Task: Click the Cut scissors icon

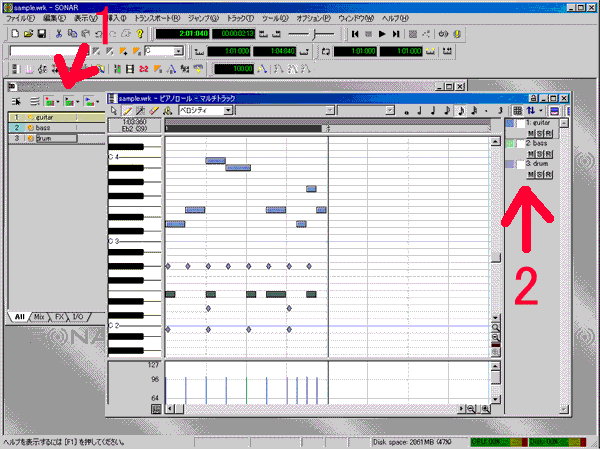Action: tap(59, 34)
